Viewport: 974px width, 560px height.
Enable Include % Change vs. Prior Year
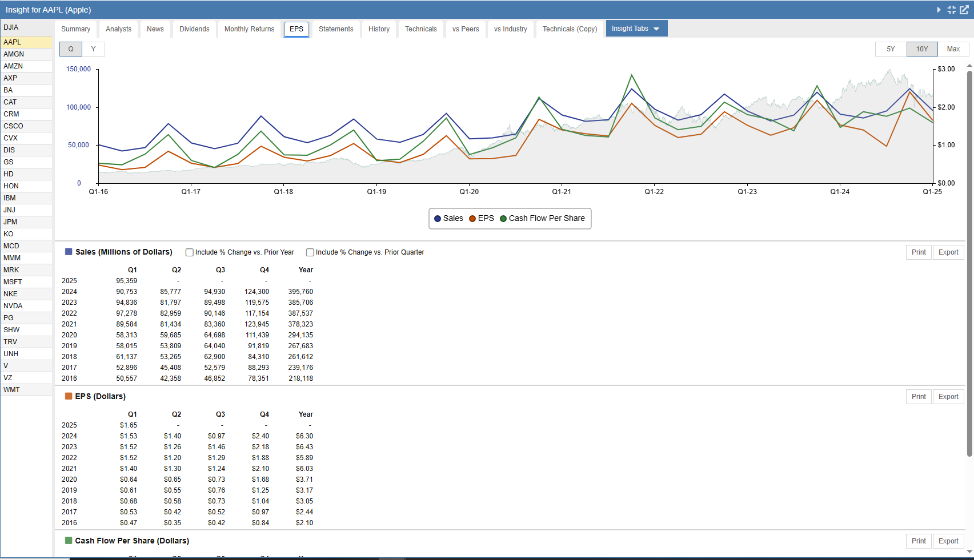(x=190, y=252)
